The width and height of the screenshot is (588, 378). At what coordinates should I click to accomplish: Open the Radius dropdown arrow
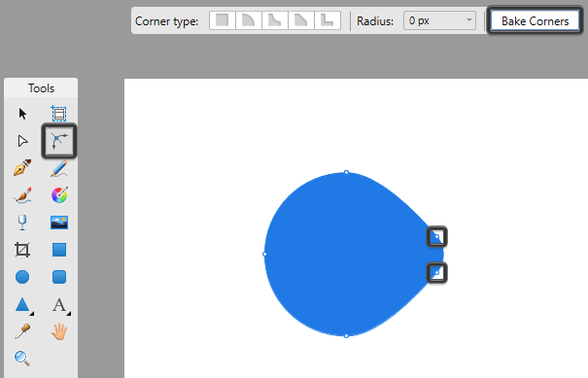pos(469,20)
